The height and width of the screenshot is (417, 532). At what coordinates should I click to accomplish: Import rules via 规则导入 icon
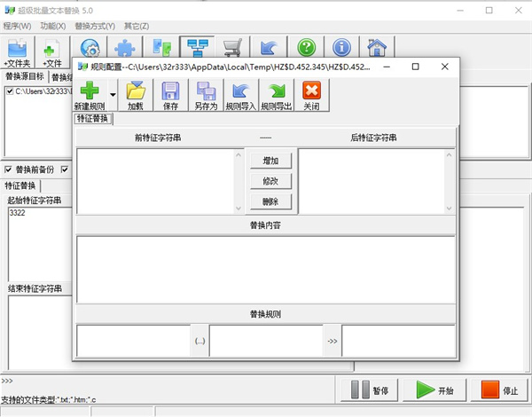click(239, 90)
